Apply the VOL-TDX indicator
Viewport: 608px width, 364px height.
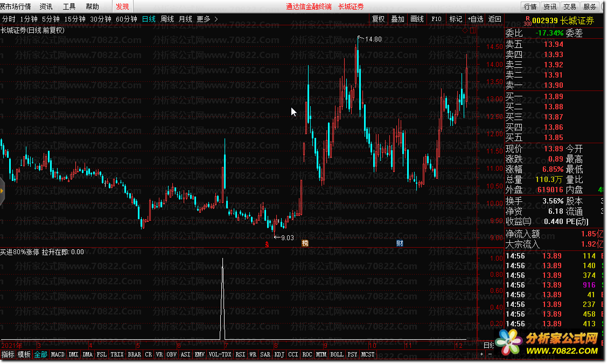(x=220, y=354)
